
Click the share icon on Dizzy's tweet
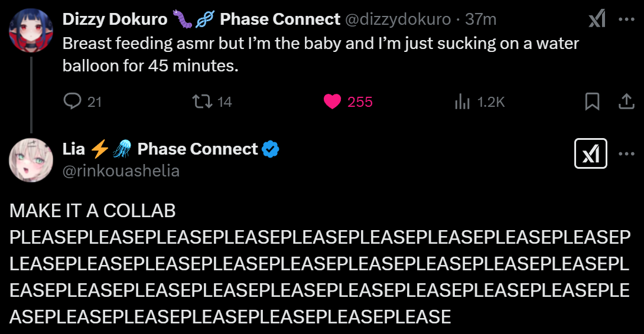click(626, 101)
